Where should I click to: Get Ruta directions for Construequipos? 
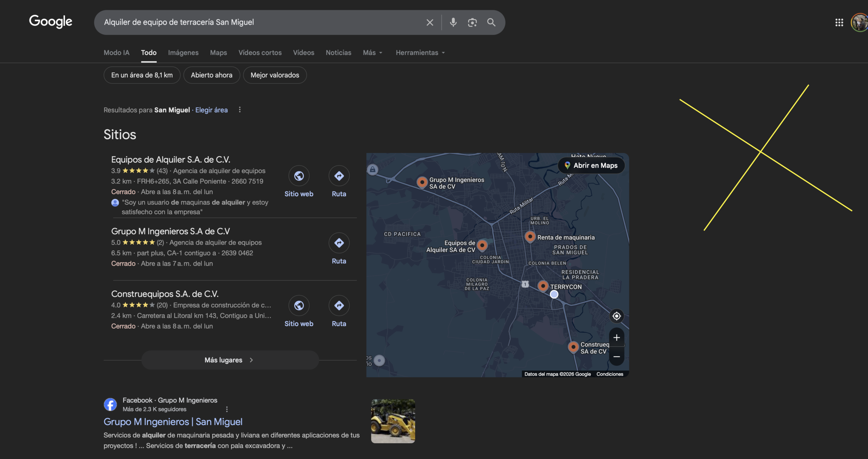point(339,306)
